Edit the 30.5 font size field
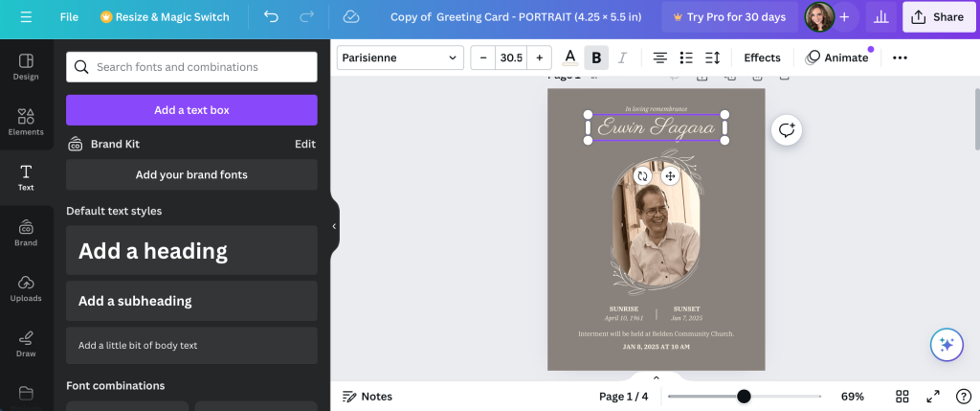 (511, 57)
